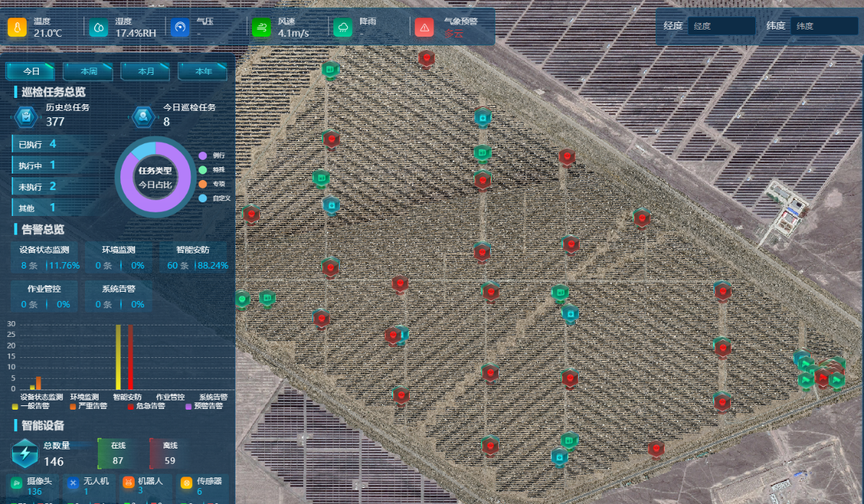
Task: Click the temperature thermometer icon
Action: (x=17, y=27)
